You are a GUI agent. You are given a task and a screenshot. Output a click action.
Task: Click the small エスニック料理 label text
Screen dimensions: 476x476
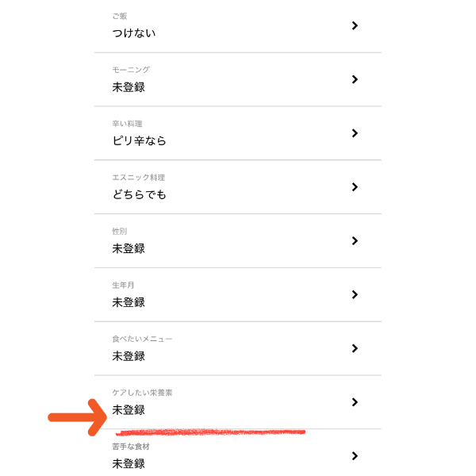point(139,178)
